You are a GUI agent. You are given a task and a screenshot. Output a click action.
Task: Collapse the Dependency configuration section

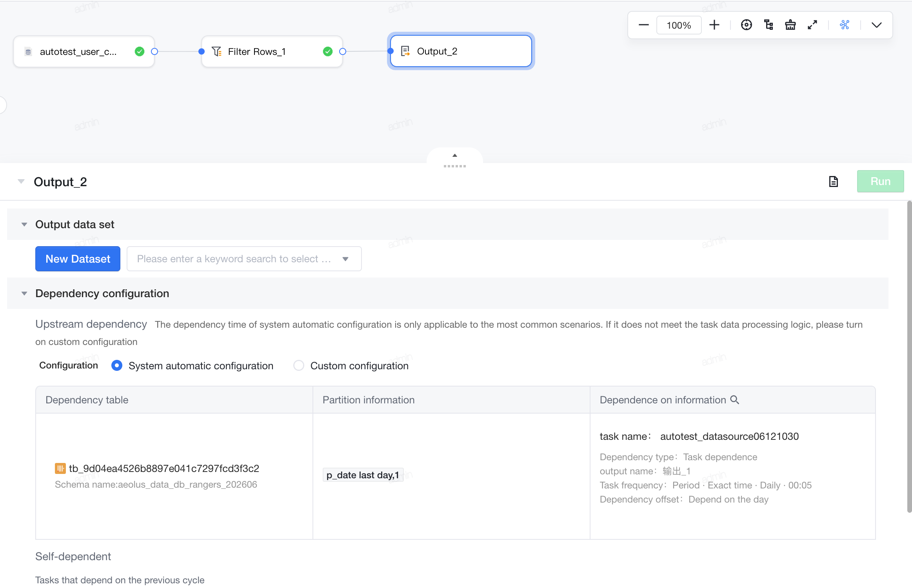click(24, 294)
